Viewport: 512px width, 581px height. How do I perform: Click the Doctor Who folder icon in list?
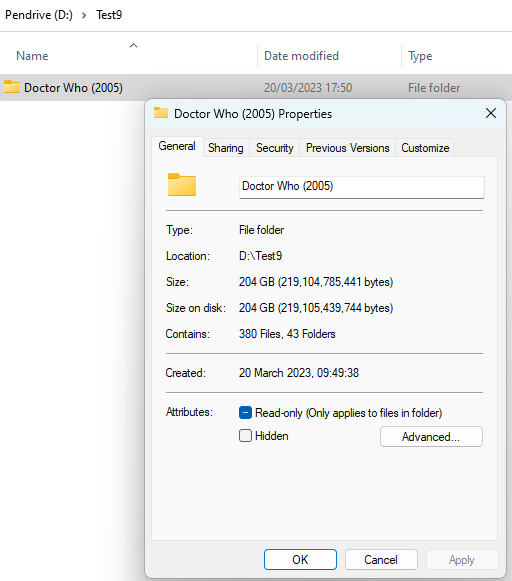[x=12, y=87]
